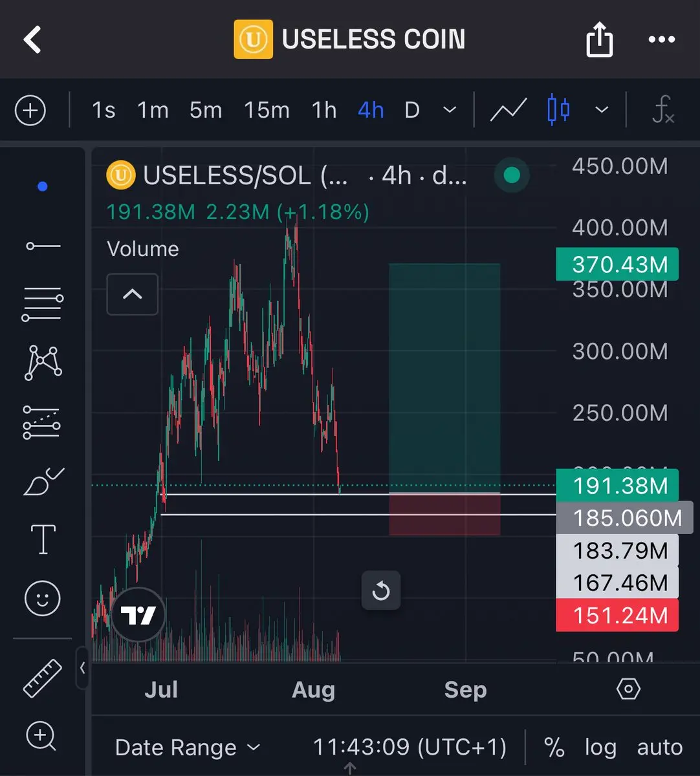Toggle the log scale option
The width and height of the screenshot is (700, 776).
click(x=600, y=748)
